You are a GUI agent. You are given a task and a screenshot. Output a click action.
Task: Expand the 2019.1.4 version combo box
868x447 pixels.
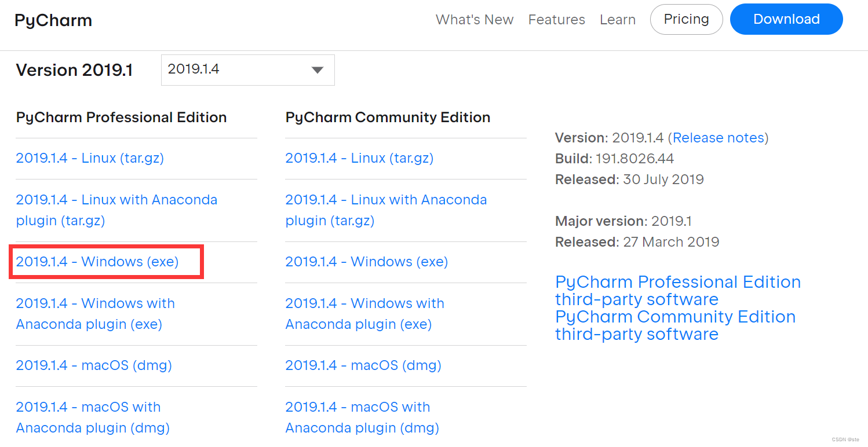click(247, 69)
